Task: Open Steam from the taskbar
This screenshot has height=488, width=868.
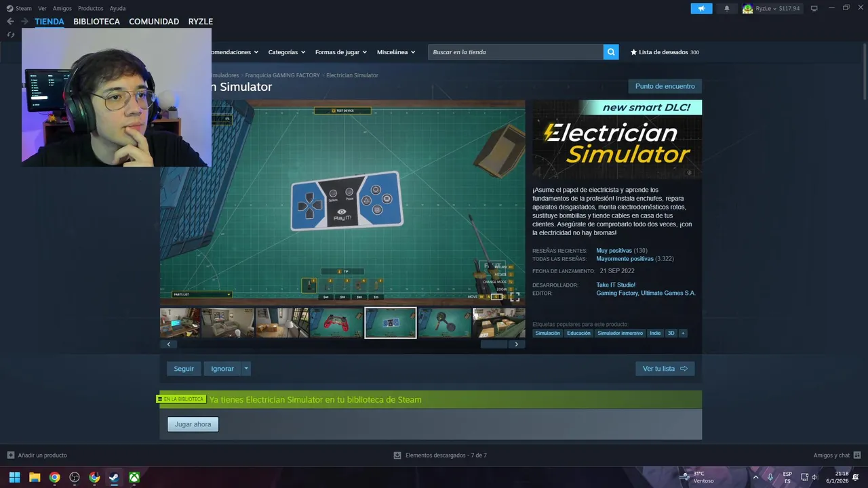Action: pos(115,477)
